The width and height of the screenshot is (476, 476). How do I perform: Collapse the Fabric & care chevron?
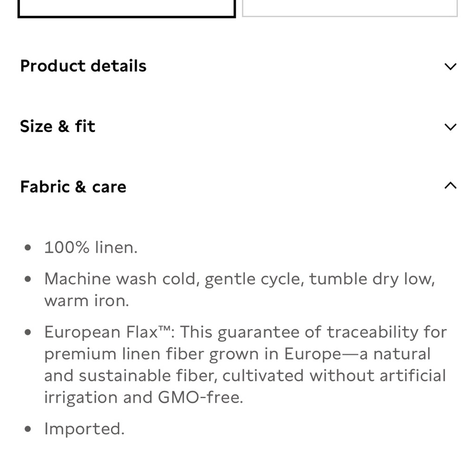(x=450, y=186)
